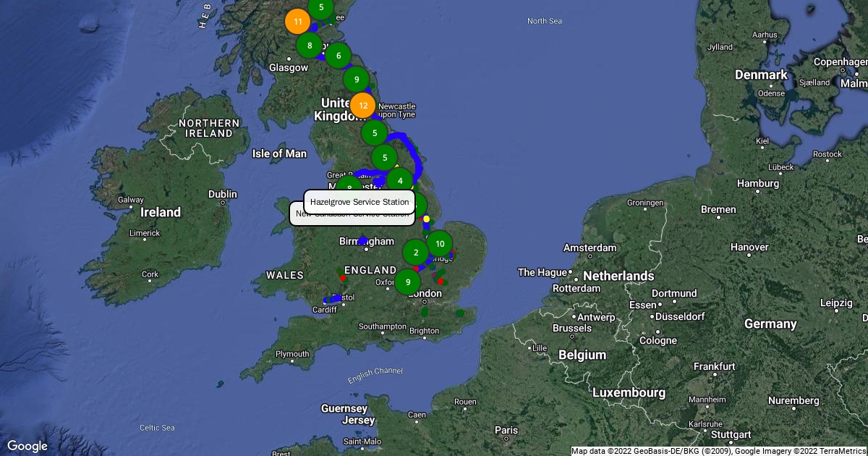Viewport: 868px width, 456px height.
Task: Click the New Sandbach Service Station tooltip
Action: pos(352,214)
